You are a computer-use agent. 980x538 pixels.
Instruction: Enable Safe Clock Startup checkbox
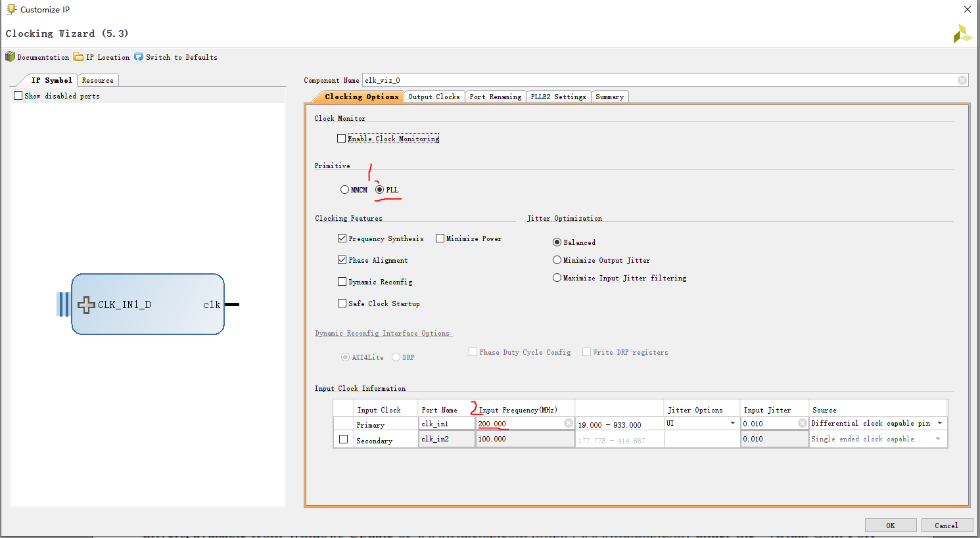click(342, 303)
